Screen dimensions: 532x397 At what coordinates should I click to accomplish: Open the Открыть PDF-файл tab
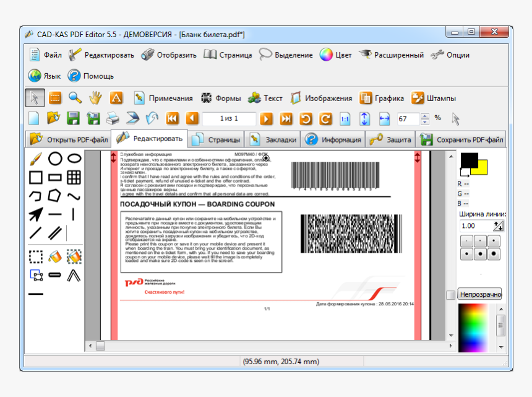tap(69, 140)
